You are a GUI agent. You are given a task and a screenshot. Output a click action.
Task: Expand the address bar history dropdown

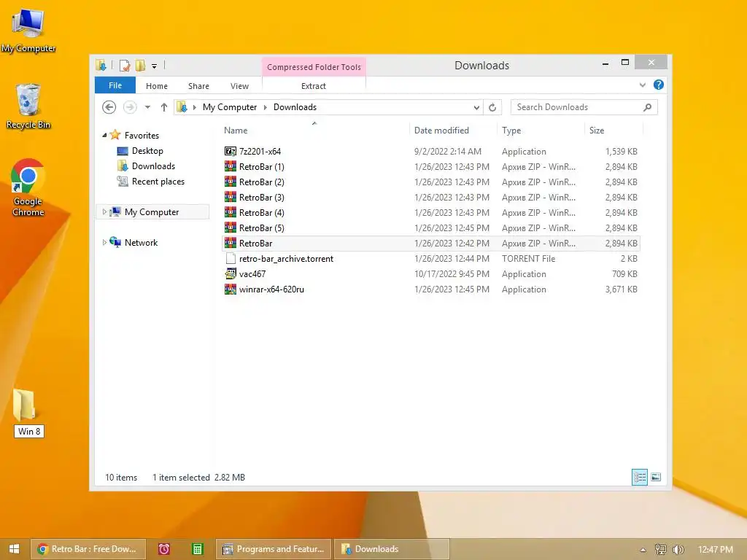[476, 108]
